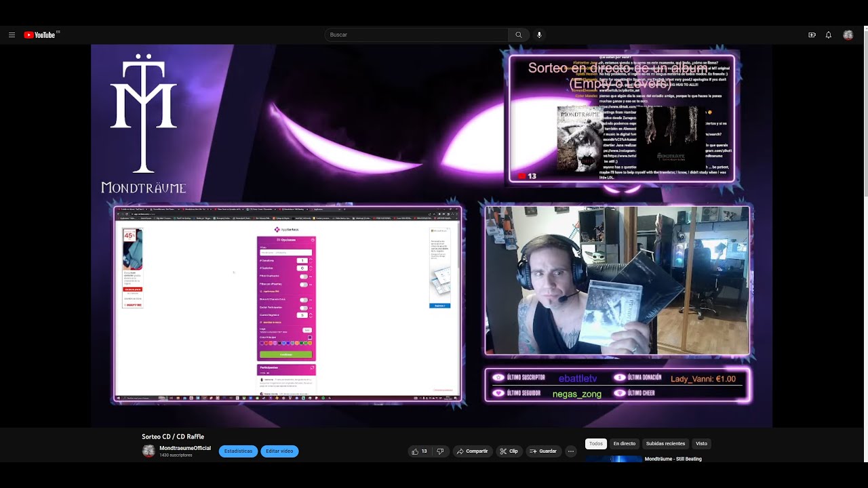The width and height of the screenshot is (868, 488).
Task: Open the Mondträume - Still Beating thumbnail
Action: [x=614, y=459]
